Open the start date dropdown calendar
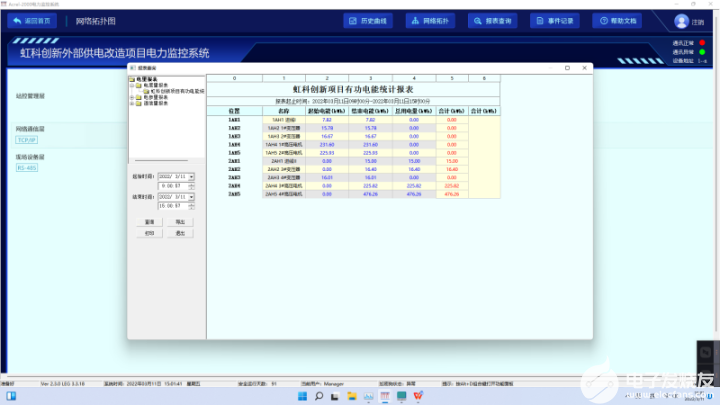Screen dimensions: 720x405 click(x=191, y=177)
